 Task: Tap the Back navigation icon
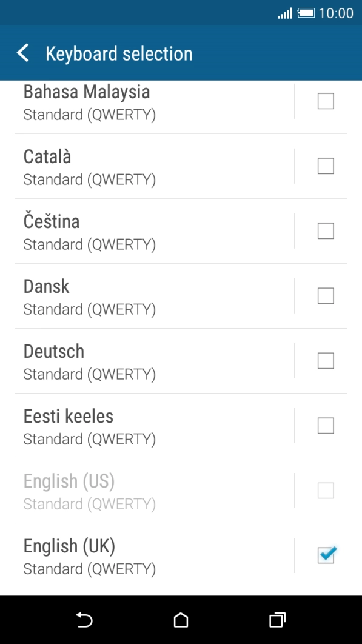(84, 620)
